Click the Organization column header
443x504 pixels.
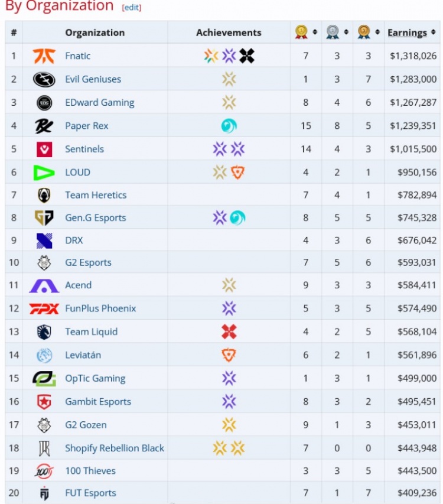pyautogui.click(x=95, y=32)
